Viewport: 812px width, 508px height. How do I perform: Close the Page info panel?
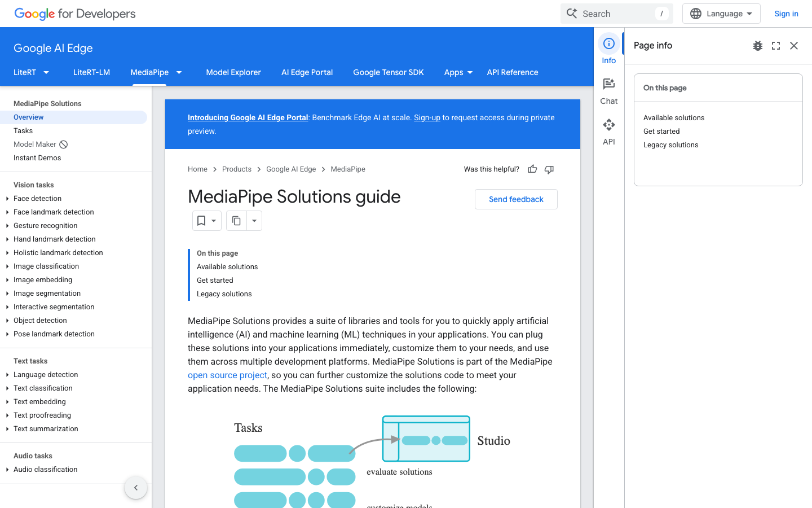point(794,46)
